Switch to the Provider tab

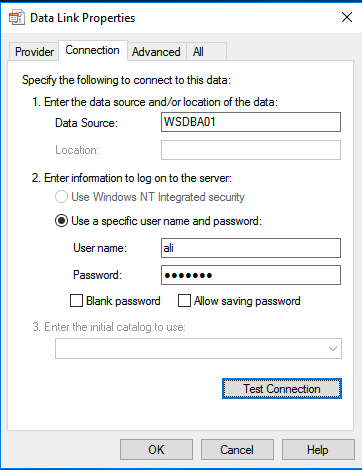pos(34,52)
